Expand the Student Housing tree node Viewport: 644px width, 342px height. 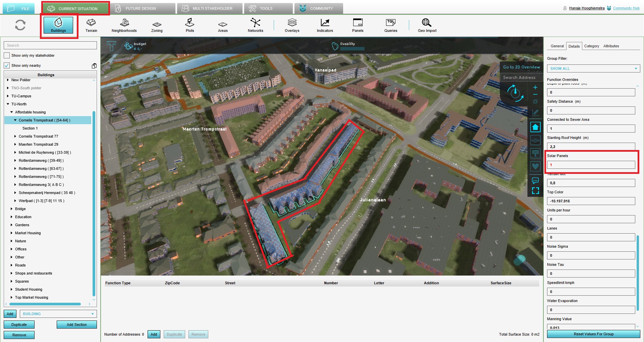(12, 289)
